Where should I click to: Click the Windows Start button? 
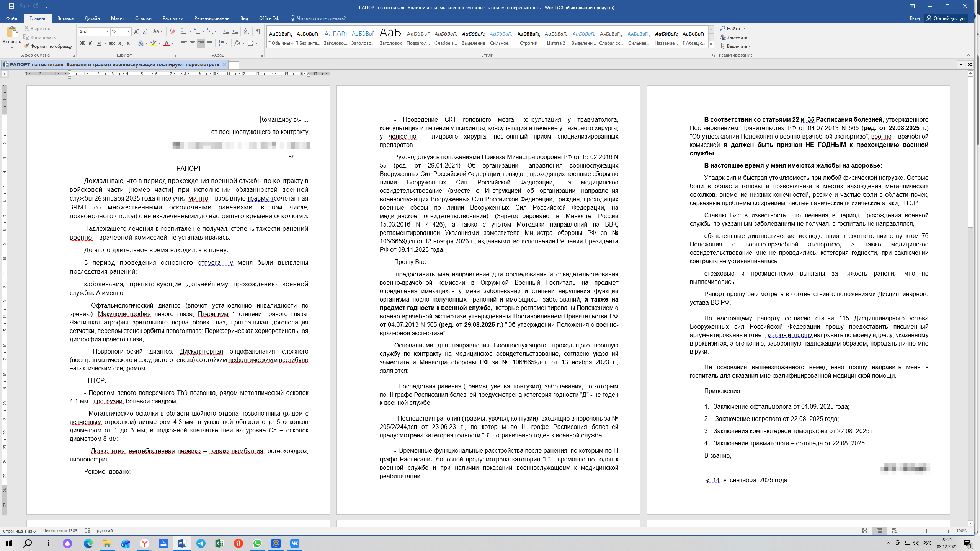pos(9,543)
